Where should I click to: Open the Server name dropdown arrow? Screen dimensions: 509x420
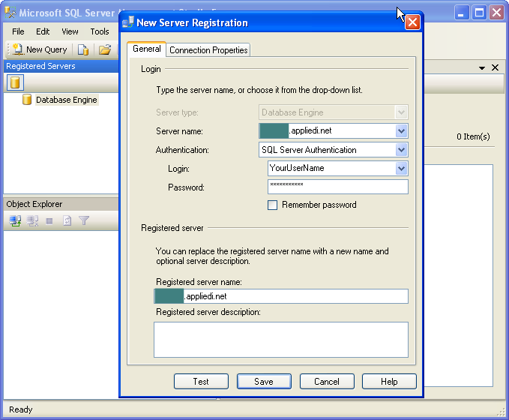(x=401, y=131)
